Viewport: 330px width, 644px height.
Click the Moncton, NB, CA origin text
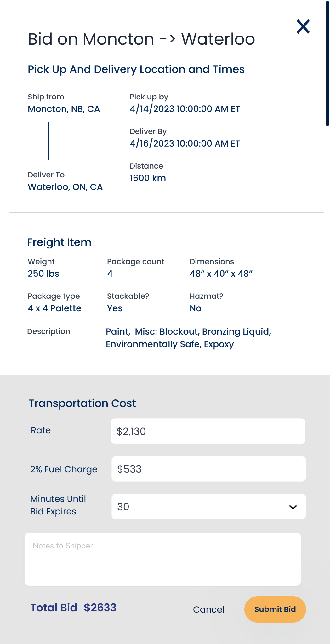(x=64, y=109)
